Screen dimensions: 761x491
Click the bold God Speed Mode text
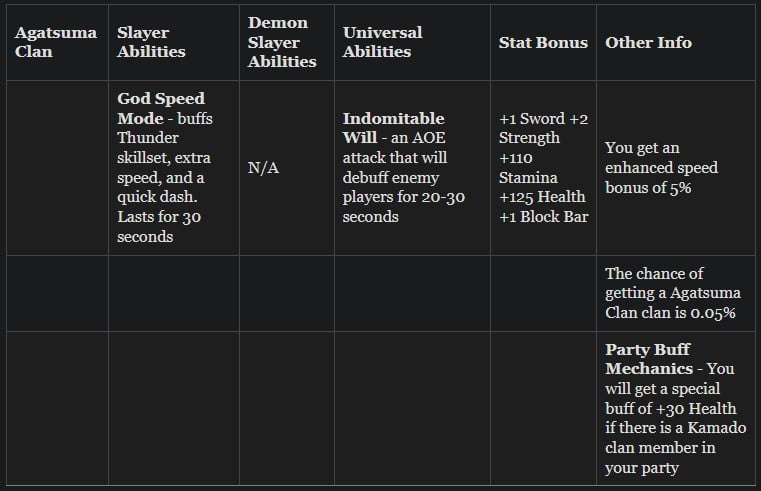tap(160, 109)
